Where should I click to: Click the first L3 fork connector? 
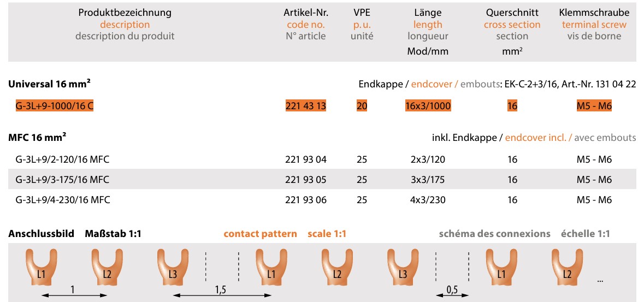[x=172, y=267]
